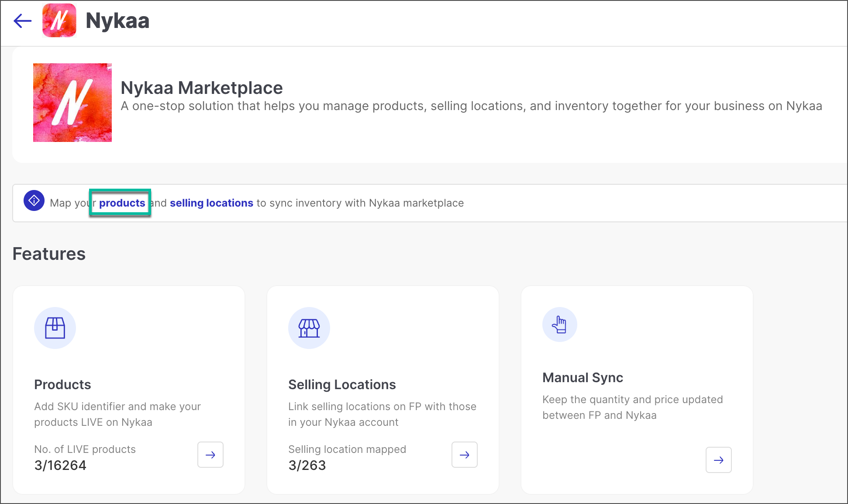Screen dimensions: 848x504
Task: Open the products link in sync banner
Action: 122,203
